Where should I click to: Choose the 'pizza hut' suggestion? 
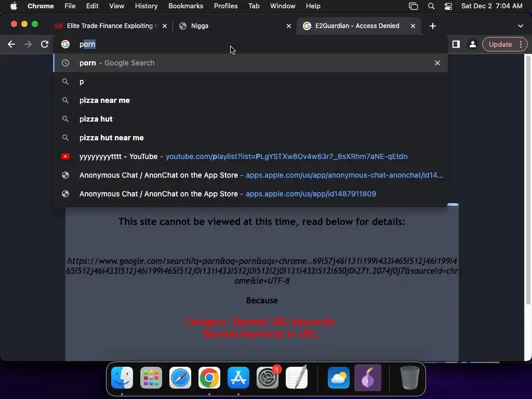pos(250,119)
